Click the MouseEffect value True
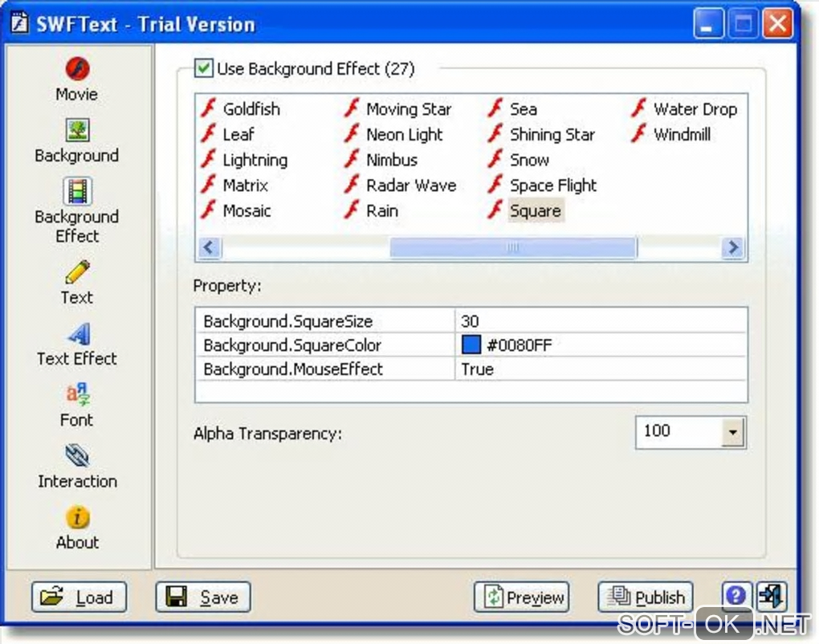819x644 pixels. 478,369
